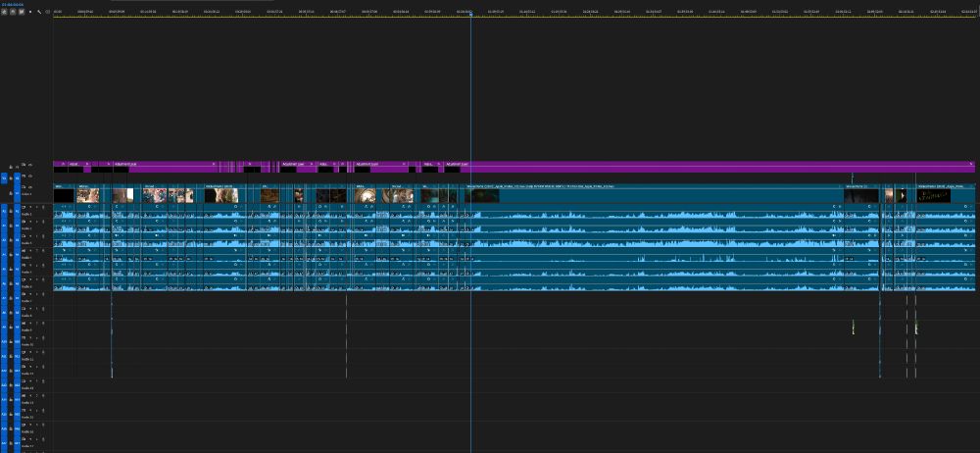Toggle Video 1 track output eye

click(x=30, y=187)
